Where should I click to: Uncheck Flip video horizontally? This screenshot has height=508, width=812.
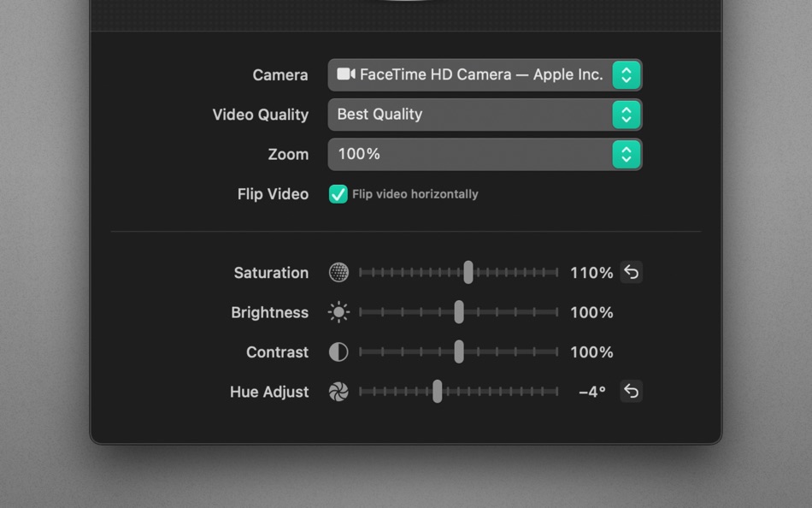[339, 194]
